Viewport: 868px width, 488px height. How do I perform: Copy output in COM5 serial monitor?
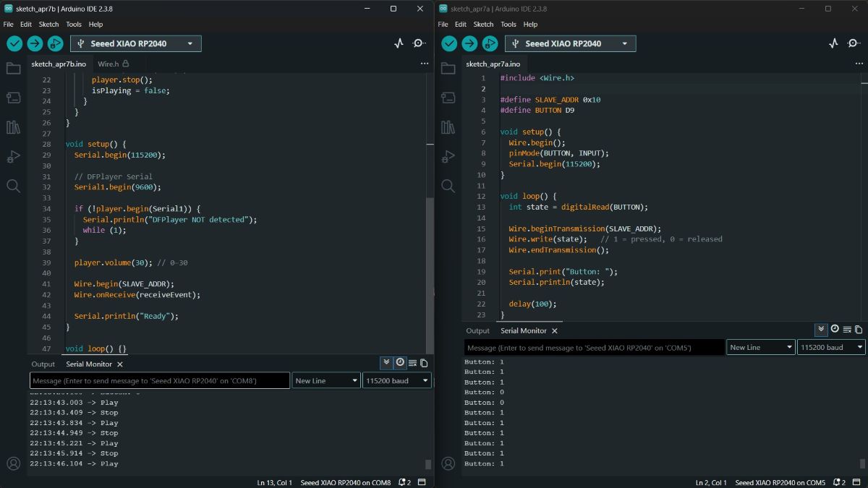pos(859,330)
